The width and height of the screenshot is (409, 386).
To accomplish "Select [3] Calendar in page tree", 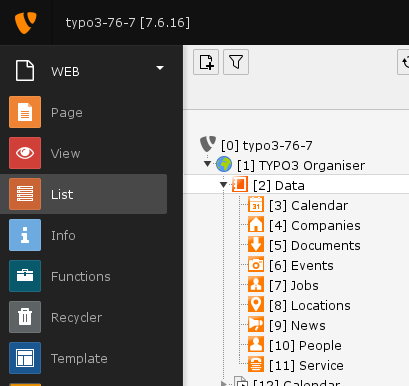I will 309,205.
